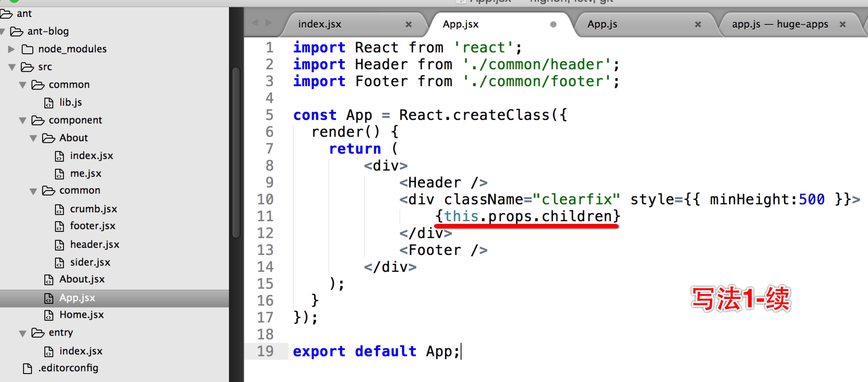The image size is (868, 382).
Task: Open Home.jsx in the sidebar
Action: 81,314
